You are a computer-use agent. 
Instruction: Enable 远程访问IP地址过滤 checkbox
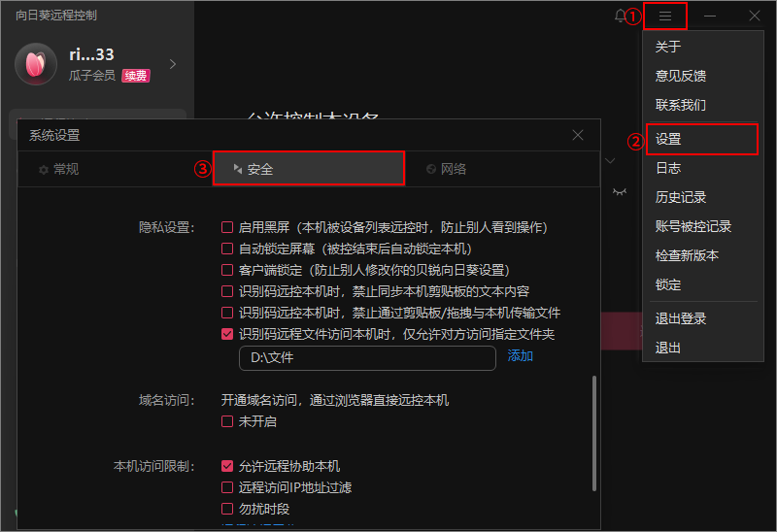click(227, 487)
